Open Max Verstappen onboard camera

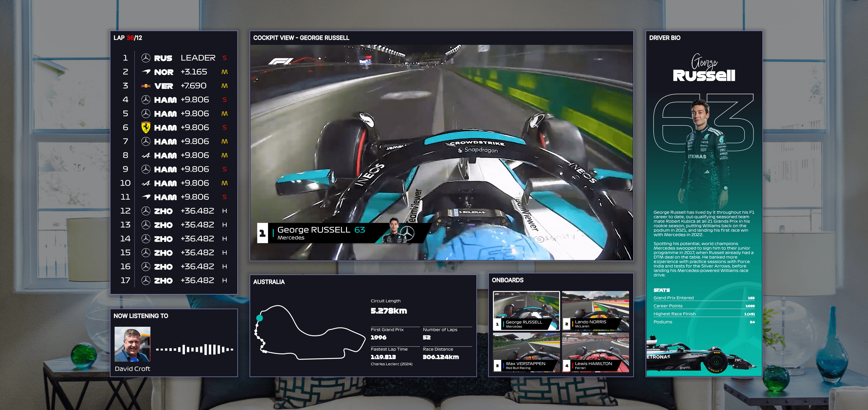526,352
